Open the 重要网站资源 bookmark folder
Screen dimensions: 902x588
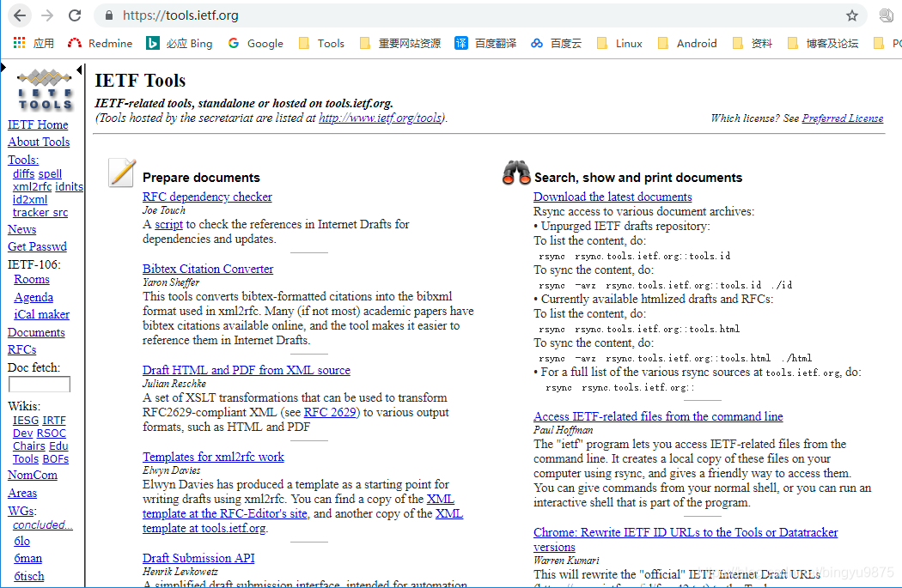click(400, 43)
